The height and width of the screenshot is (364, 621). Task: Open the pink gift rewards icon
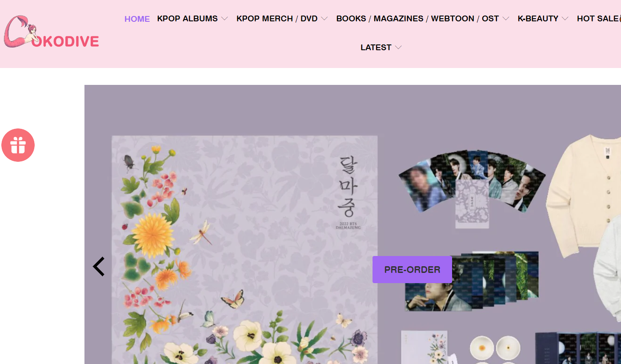18,145
